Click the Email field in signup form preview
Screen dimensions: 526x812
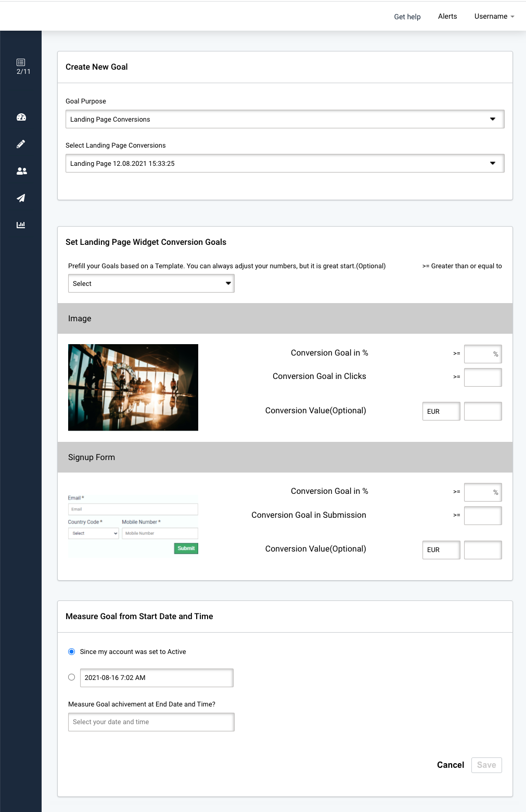[x=133, y=509]
